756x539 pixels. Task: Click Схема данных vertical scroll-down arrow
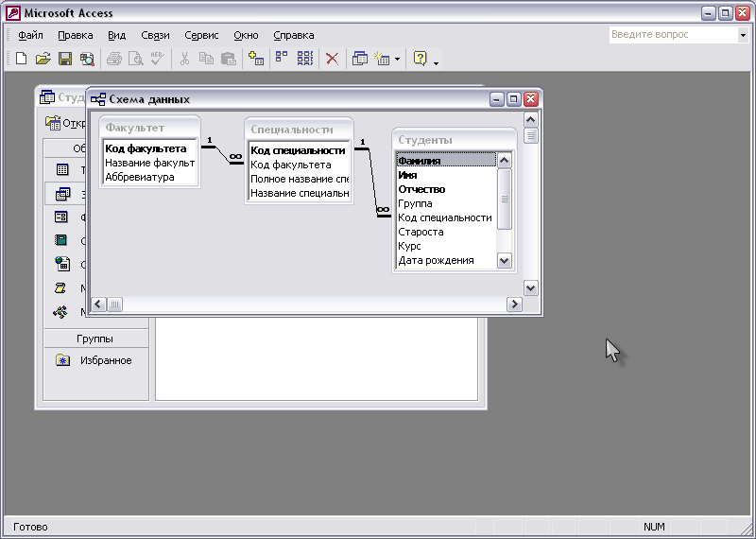coord(531,288)
